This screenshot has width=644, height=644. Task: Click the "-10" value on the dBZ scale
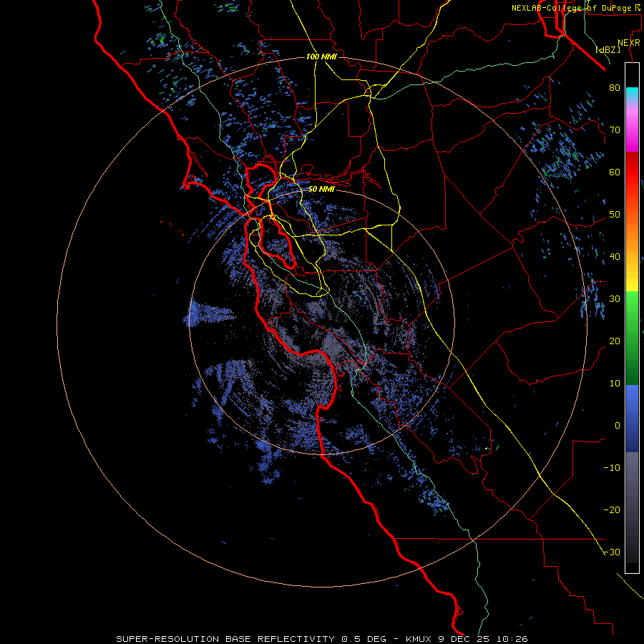pyautogui.click(x=612, y=468)
